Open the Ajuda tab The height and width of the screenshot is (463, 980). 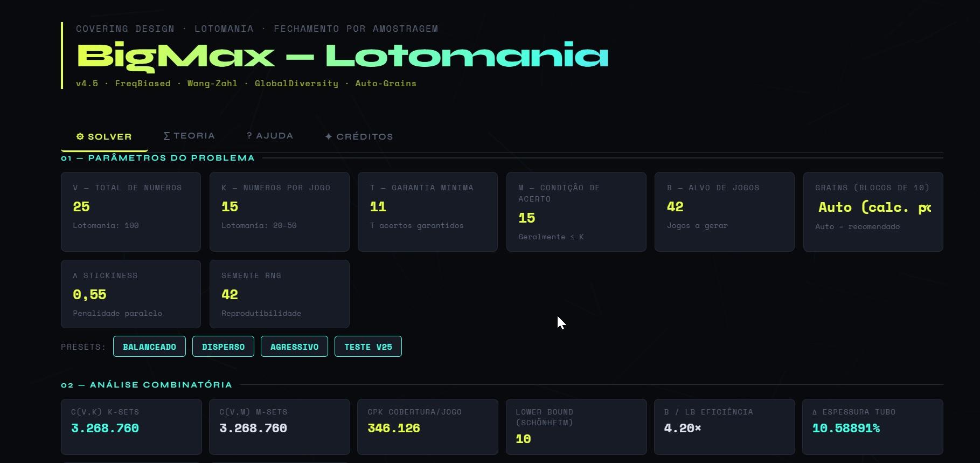[x=270, y=136]
